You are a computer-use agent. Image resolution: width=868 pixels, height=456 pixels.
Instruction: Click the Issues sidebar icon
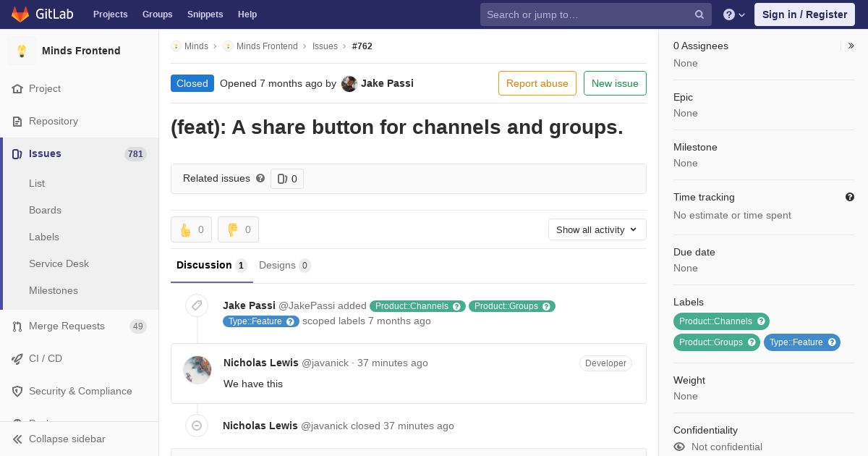pyautogui.click(x=17, y=154)
